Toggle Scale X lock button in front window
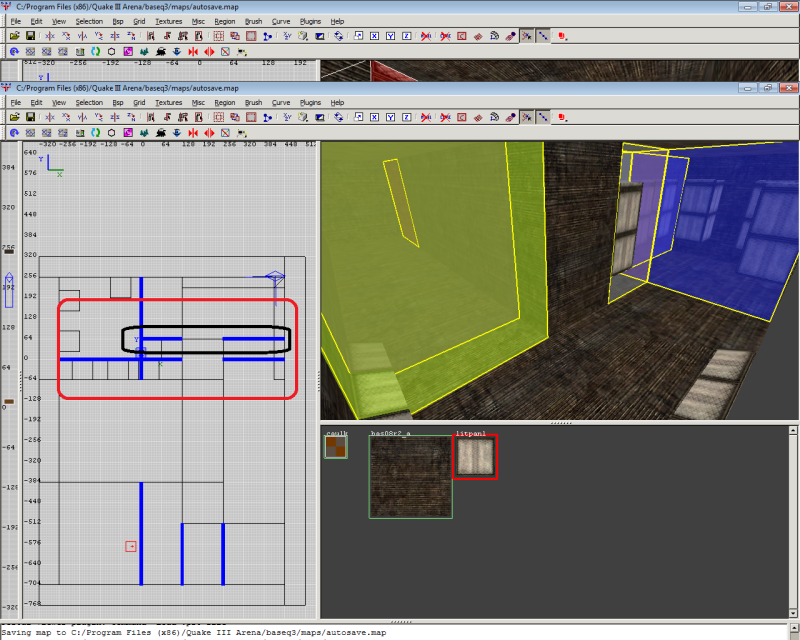 pos(374,117)
